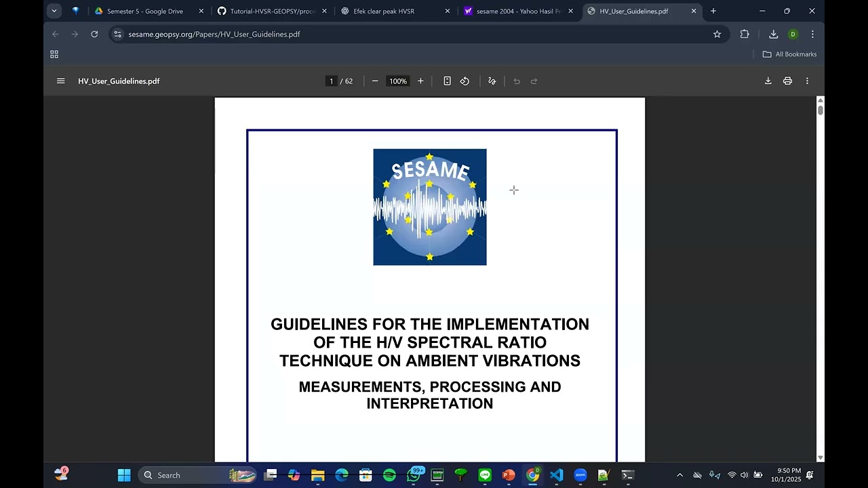Click the undo arrow in PDF toolbar
868x488 pixels.
[x=517, y=81]
